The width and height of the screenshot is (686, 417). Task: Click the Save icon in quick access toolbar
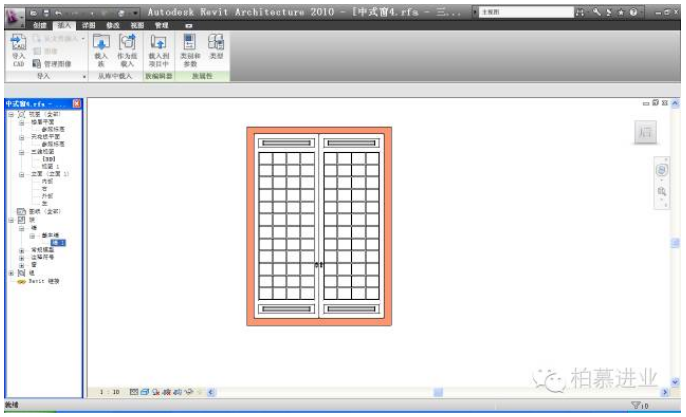pyautogui.click(x=46, y=13)
